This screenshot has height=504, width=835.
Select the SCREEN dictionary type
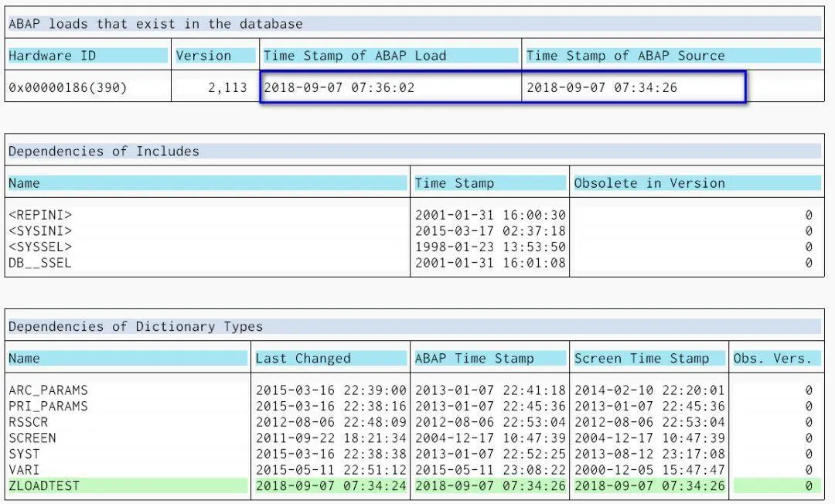point(32,438)
